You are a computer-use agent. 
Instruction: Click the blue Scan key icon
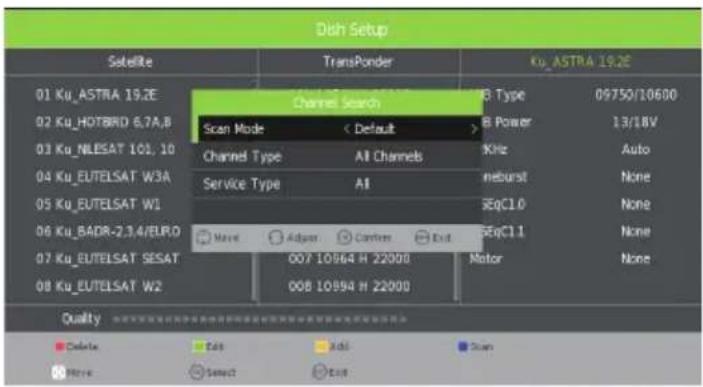[x=463, y=347]
